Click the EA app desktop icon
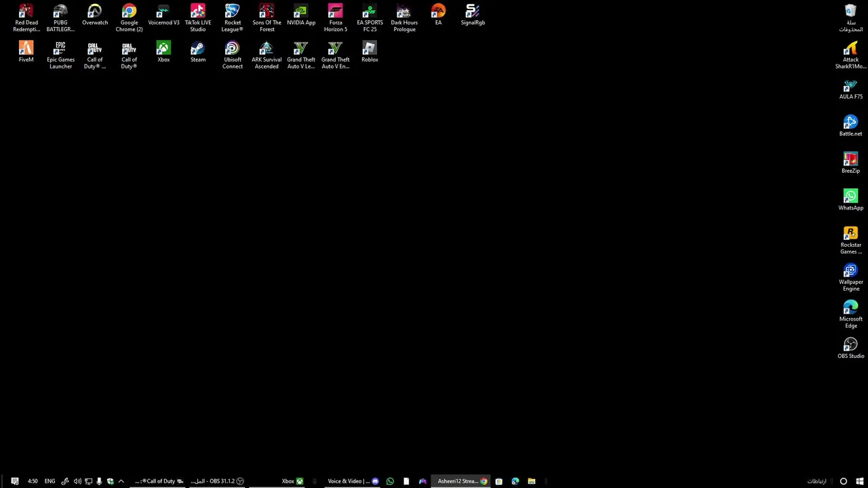Screen dimensions: 868x488 (438, 15)
